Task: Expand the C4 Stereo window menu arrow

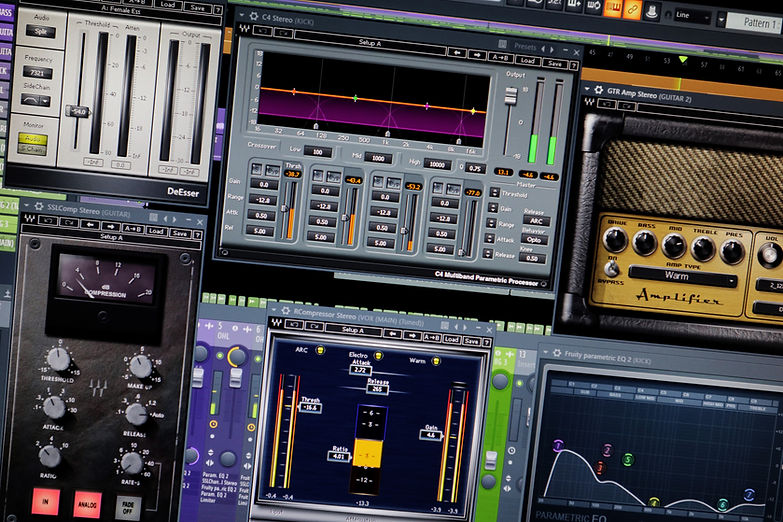Action: [x=241, y=15]
